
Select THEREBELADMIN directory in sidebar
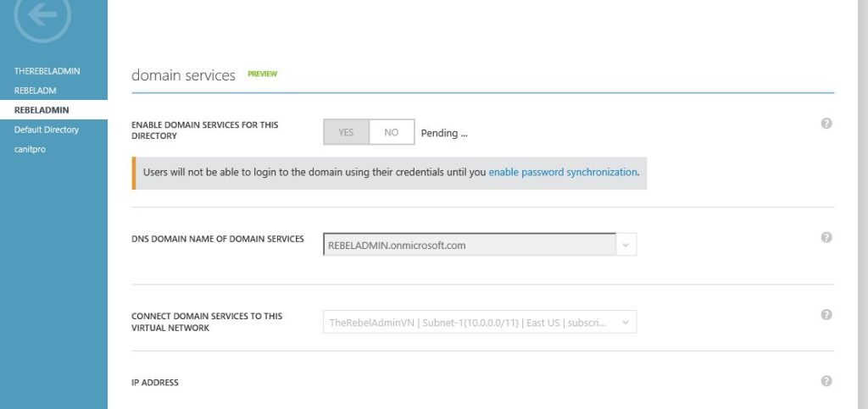point(47,71)
